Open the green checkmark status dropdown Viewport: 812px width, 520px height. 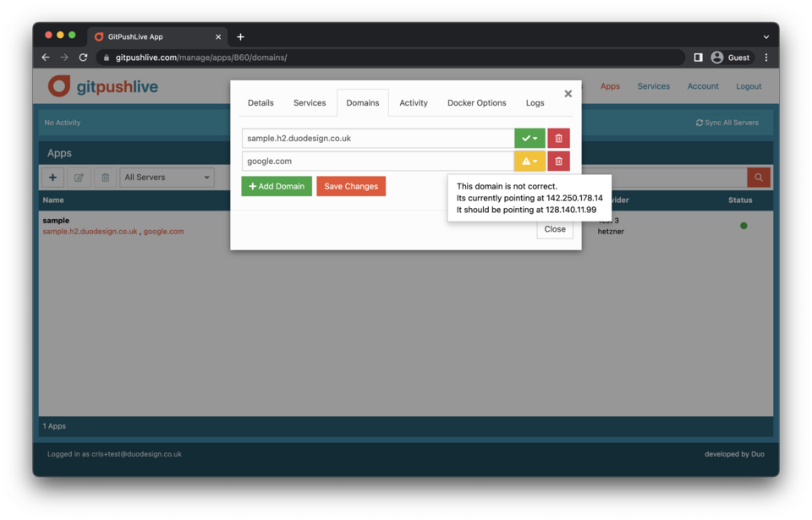tap(529, 139)
